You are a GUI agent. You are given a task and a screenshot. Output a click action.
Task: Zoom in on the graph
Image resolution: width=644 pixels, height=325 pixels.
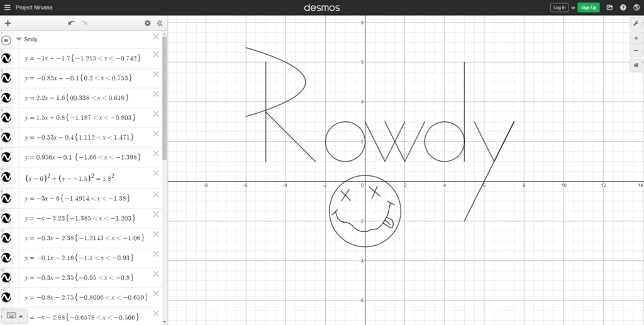point(636,38)
